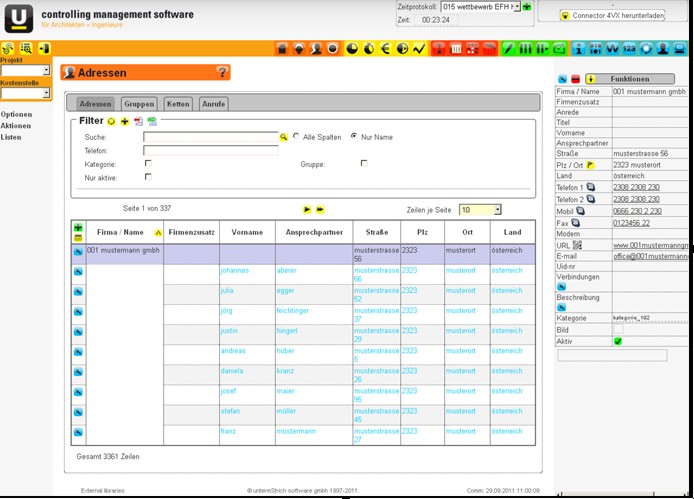The image size is (694, 499).
Task: Click the magnifier search icon beside Suche
Action: [x=284, y=137]
